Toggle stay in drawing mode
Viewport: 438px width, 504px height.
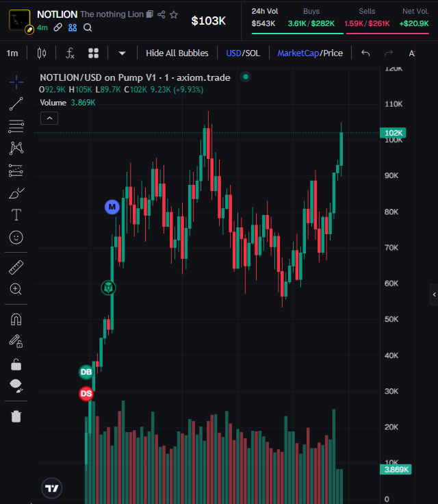16,341
